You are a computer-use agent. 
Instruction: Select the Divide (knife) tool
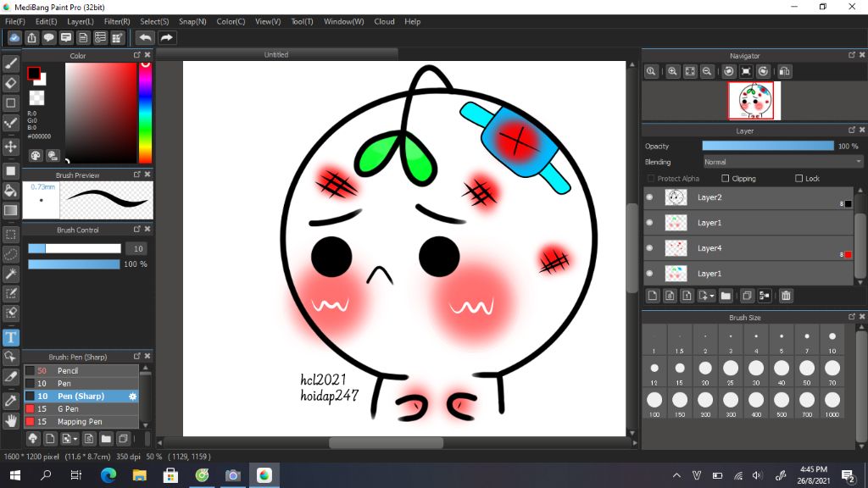click(x=10, y=376)
